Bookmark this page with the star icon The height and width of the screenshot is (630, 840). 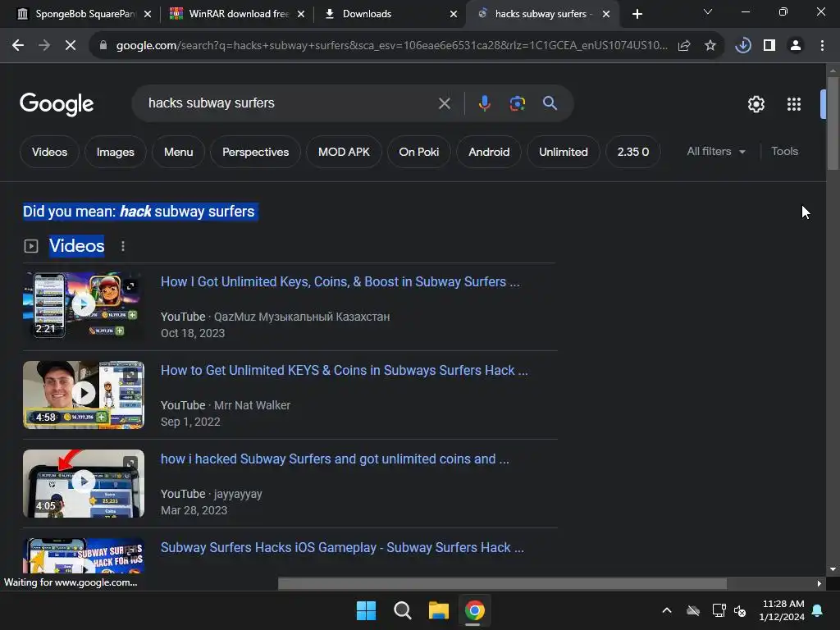point(710,46)
